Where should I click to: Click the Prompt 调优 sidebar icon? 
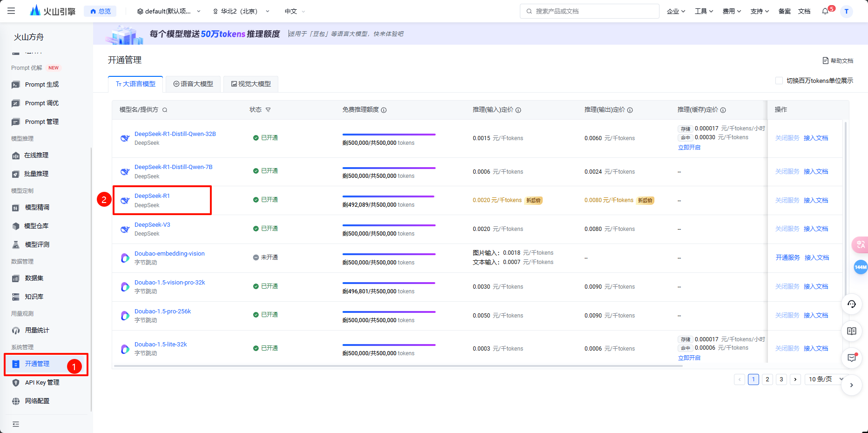tap(16, 103)
